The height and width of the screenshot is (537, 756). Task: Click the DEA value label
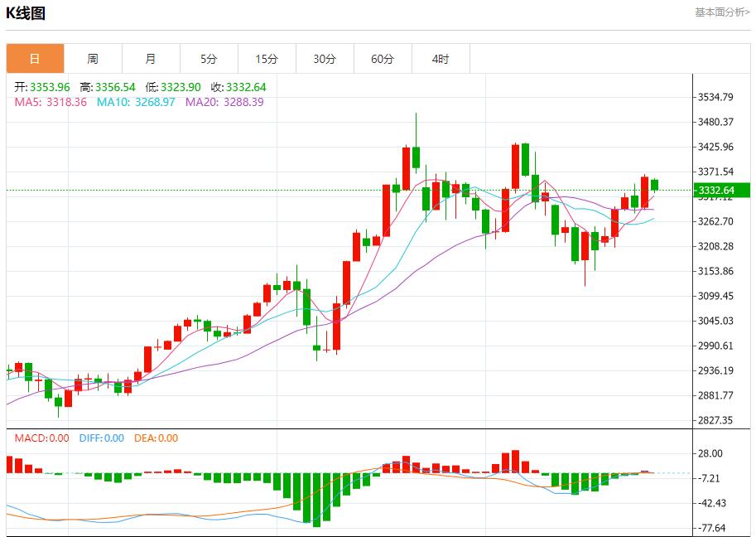(x=156, y=438)
